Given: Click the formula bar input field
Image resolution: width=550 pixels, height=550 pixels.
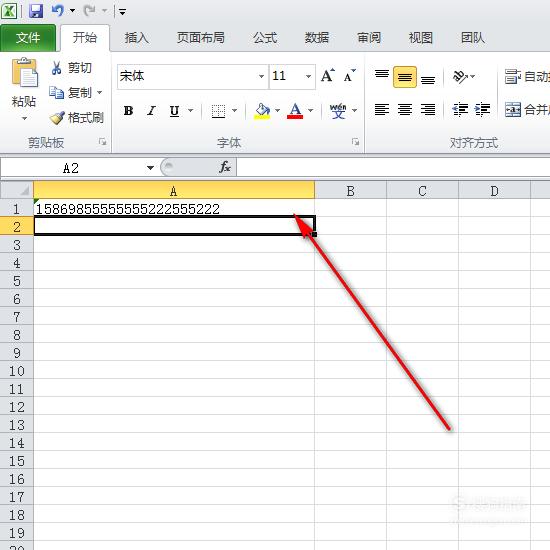Looking at the screenshot, I should pyautogui.click(x=394, y=167).
